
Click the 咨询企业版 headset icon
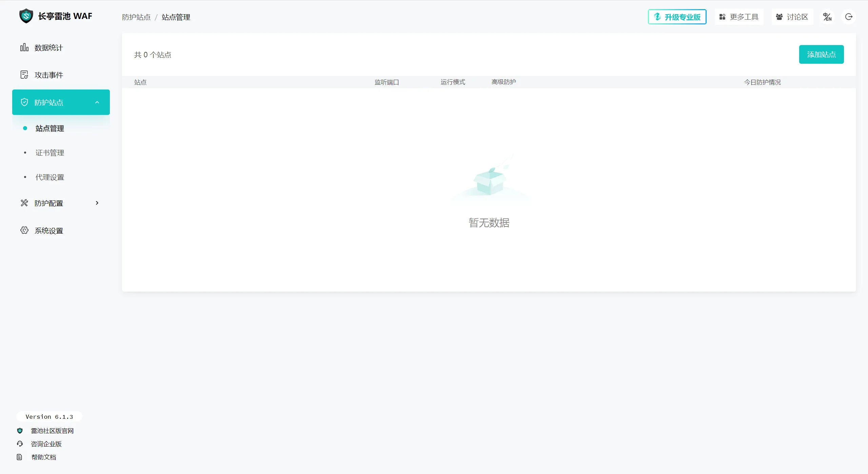coord(20,443)
